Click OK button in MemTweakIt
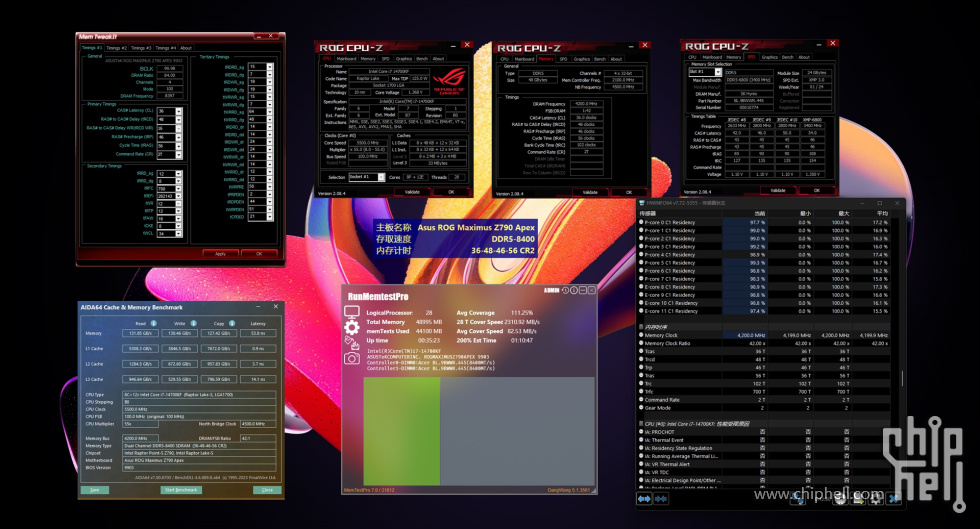Screen dimensions: 980x529 point(259,254)
